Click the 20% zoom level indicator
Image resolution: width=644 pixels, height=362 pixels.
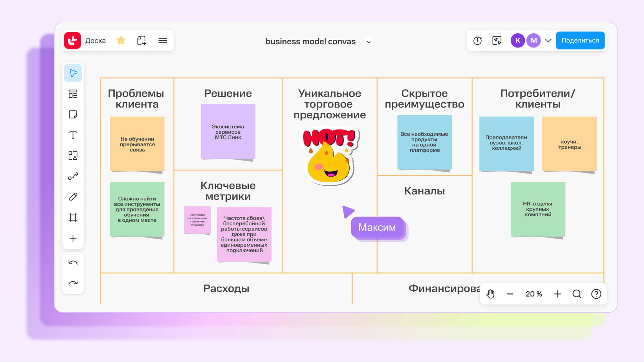point(533,294)
